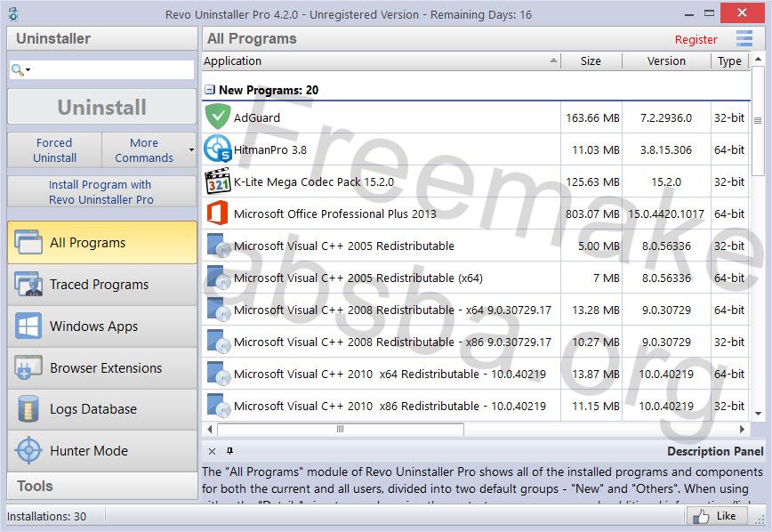
Task: Open the More Commands dropdown arrow
Action: tap(191, 149)
